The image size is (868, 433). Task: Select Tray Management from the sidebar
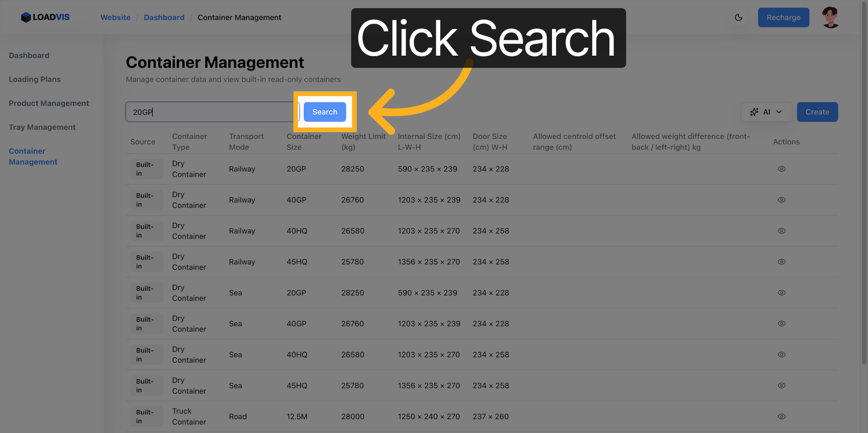coord(42,127)
